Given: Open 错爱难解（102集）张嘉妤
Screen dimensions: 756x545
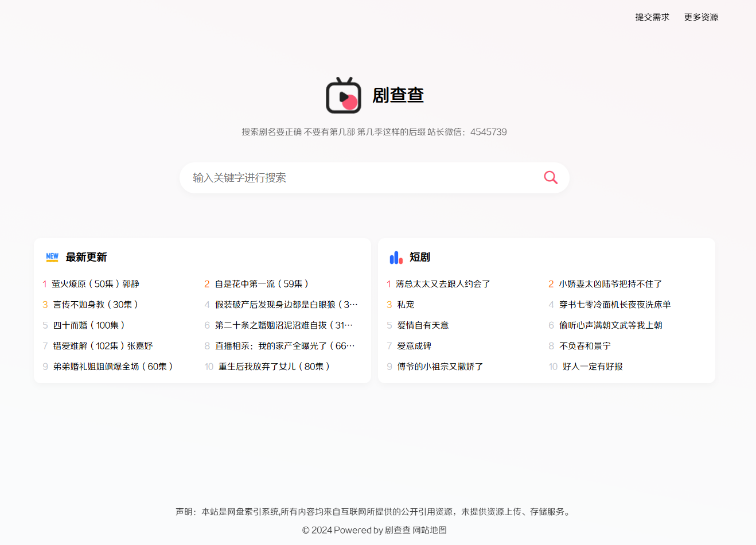Looking at the screenshot, I should pyautogui.click(x=103, y=346).
